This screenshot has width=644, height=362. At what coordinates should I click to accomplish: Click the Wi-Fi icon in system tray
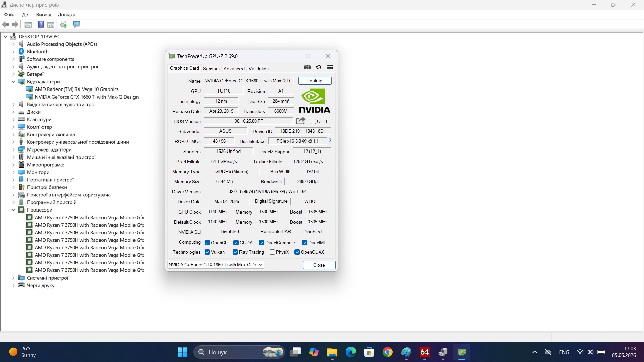pos(580,352)
